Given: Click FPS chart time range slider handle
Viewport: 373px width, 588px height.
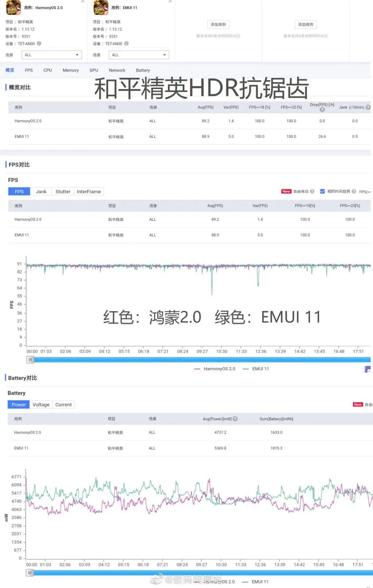Looking at the screenshot, I should click(30, 360).
